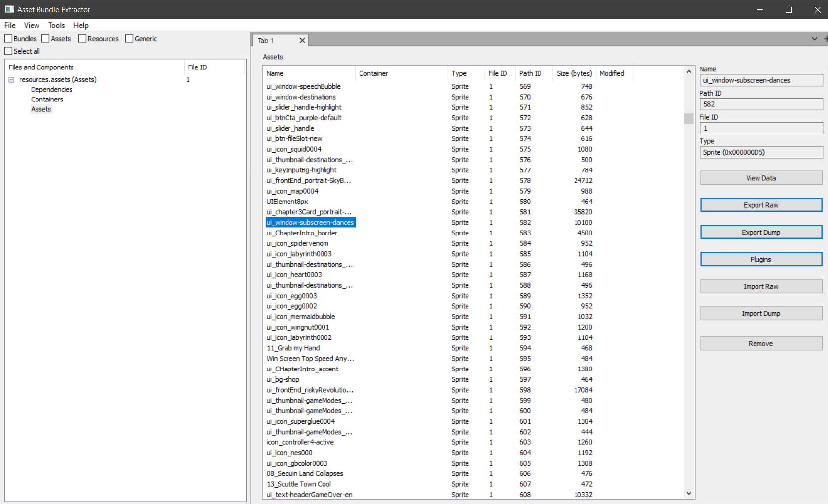Toggle the Assets filter checkbox
The width and height of the screenshot is (828, 504).
pos(45,39)
